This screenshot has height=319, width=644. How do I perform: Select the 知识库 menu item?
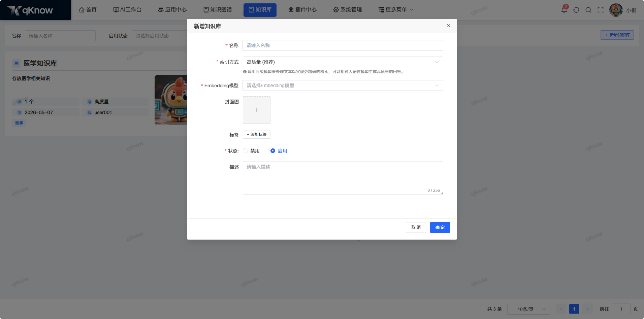[260, 10]
